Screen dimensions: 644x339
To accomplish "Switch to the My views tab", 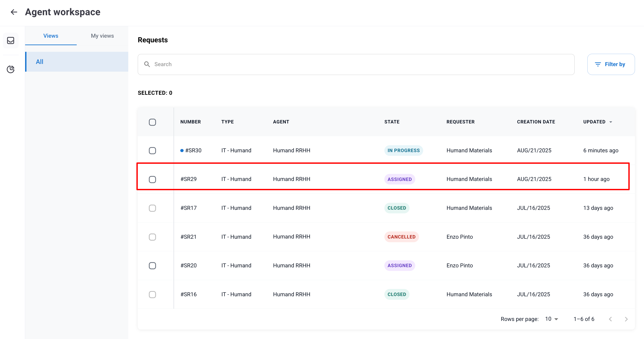I will (x=102, y=36).
